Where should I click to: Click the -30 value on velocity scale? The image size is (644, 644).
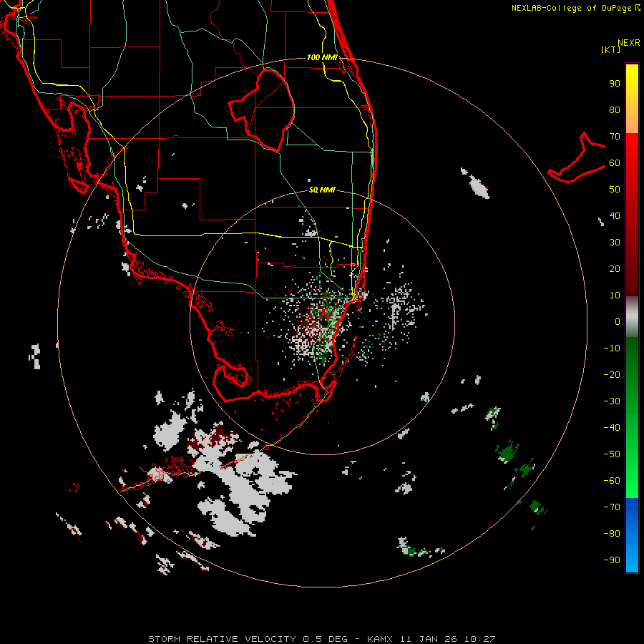pyautogui.click(x=612, y=401)
